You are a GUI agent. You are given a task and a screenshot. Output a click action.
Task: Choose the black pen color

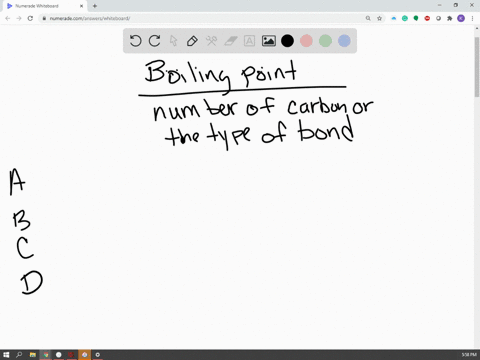pyautogui.click(x=287, y=41)
